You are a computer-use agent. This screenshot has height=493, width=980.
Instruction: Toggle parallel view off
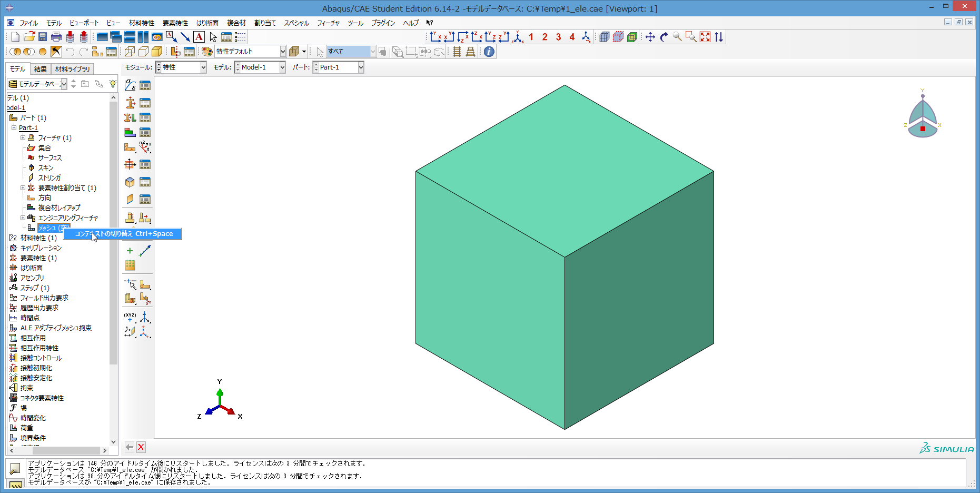pos(457,52)
